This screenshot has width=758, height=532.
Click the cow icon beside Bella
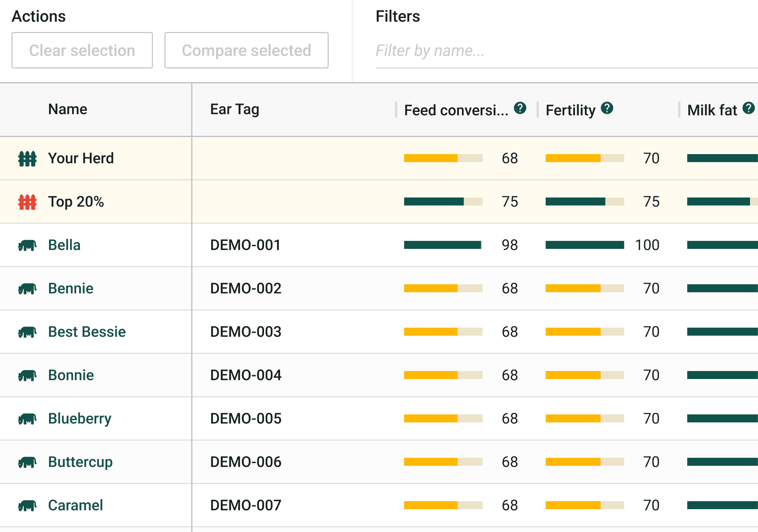27,245
